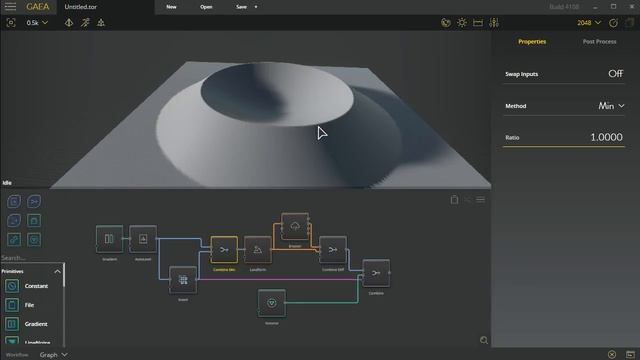Click the build timer icon
The image size is (640, 360).
point(613,23)
